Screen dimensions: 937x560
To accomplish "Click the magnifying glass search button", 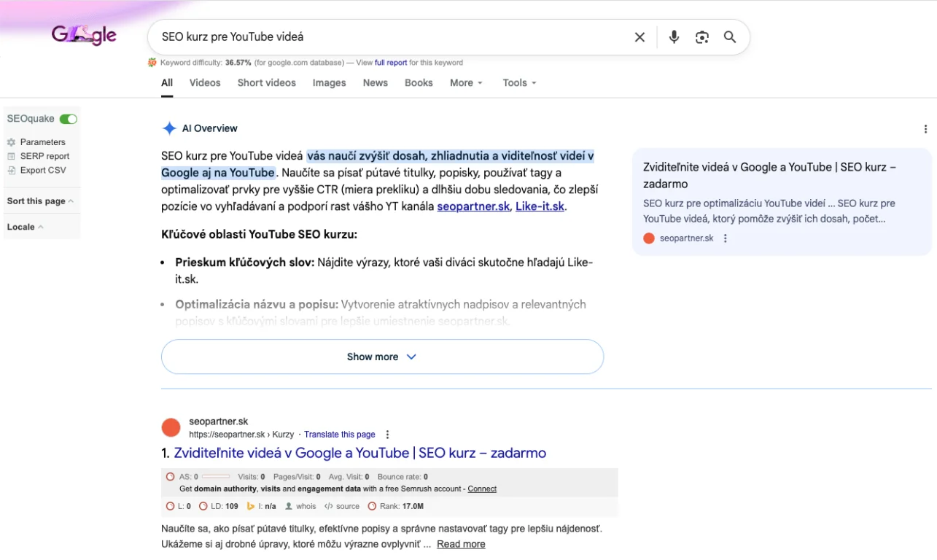I will click(x=730, y=37).
